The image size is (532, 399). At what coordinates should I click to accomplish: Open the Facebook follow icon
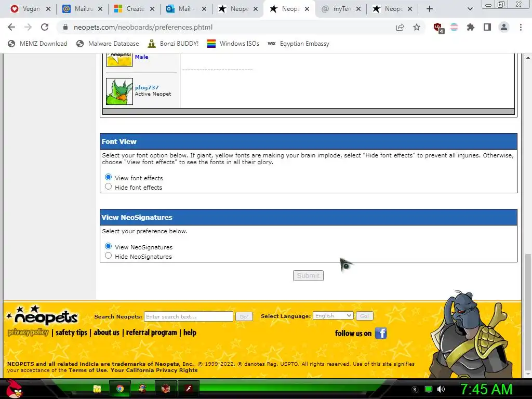381,333
